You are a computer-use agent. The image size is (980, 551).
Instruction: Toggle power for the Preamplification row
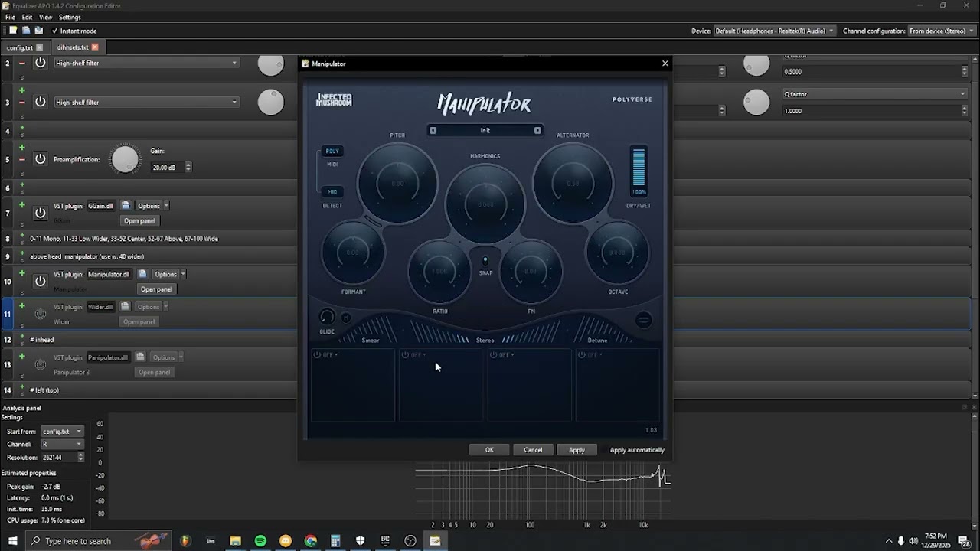(x=41, y=159)
